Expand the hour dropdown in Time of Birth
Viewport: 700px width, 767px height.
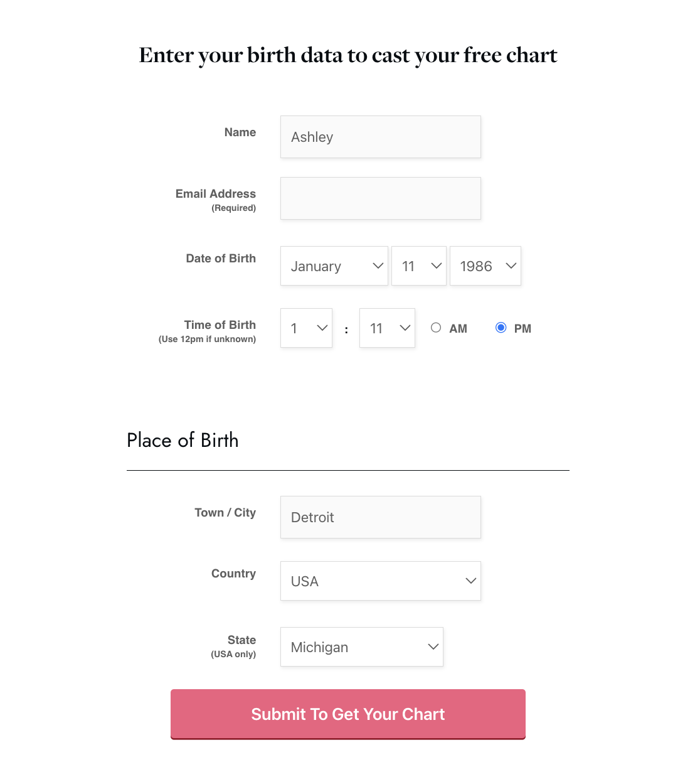point(306,328)
